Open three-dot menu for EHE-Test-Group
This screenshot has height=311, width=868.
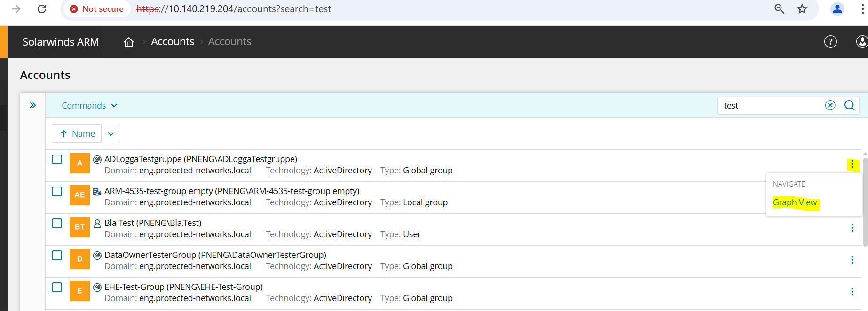coord(852,292)
